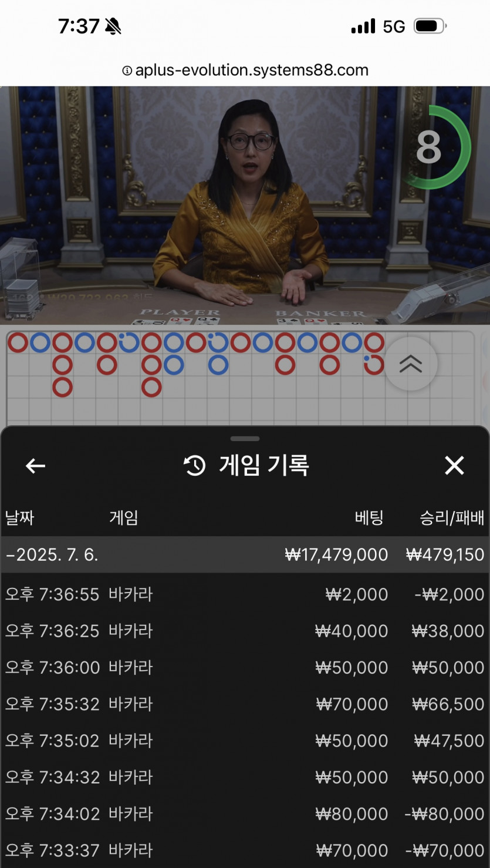490x868 pixels.
Task: Go back using the left arrow
Action: 36,466
